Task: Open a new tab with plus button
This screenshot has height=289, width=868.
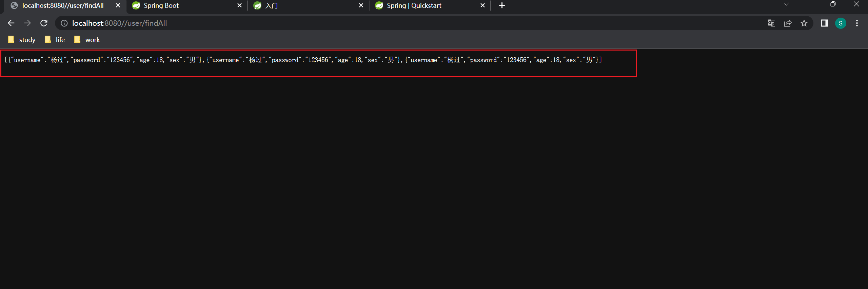Action: (x=502, y=5)
